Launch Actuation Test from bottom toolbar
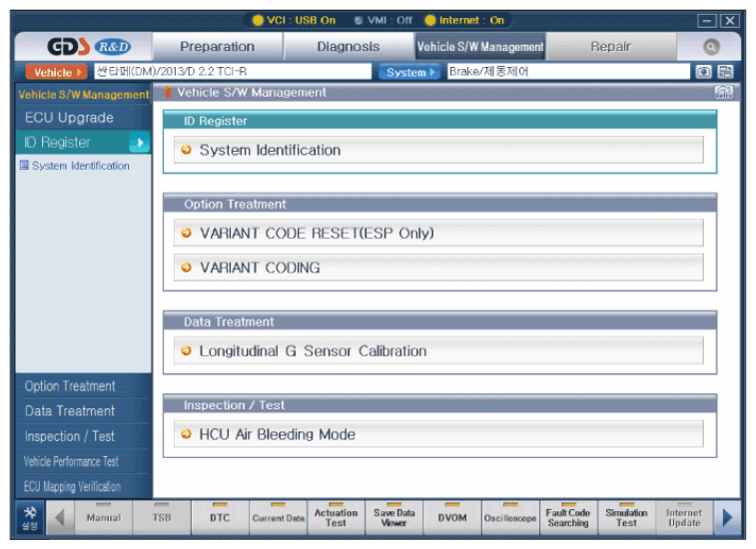This screenshot has width=756, height=549. click(336, 516)
